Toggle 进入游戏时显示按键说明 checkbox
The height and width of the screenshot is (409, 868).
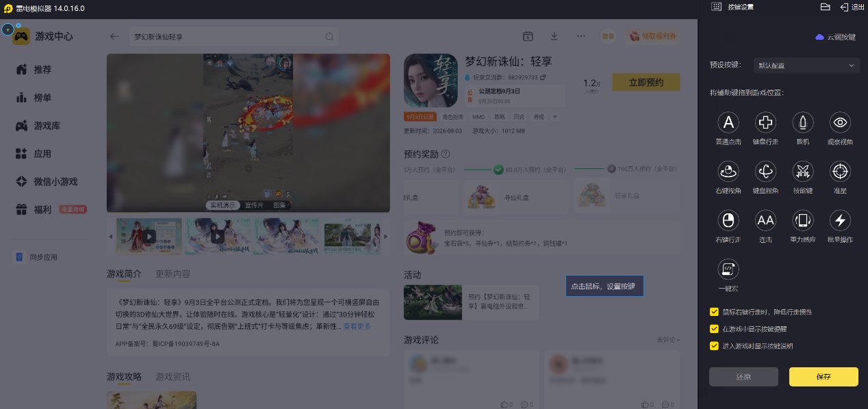714,346
